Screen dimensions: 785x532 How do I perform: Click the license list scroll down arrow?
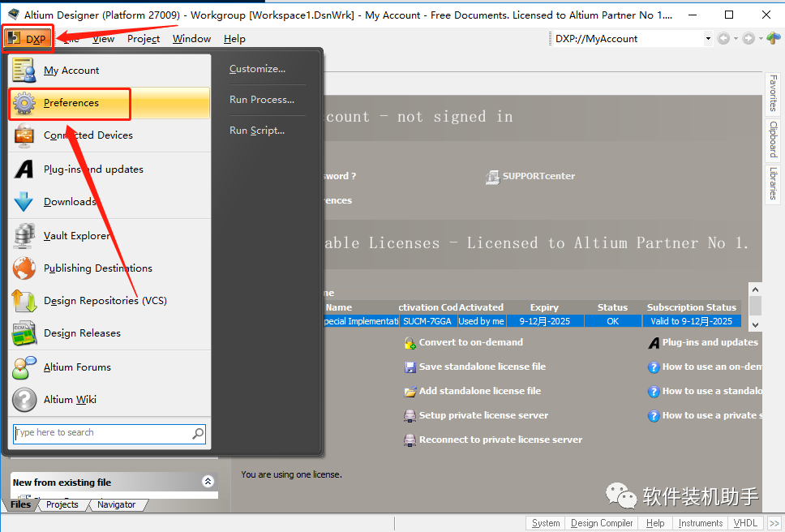click(x=755, y=325)
